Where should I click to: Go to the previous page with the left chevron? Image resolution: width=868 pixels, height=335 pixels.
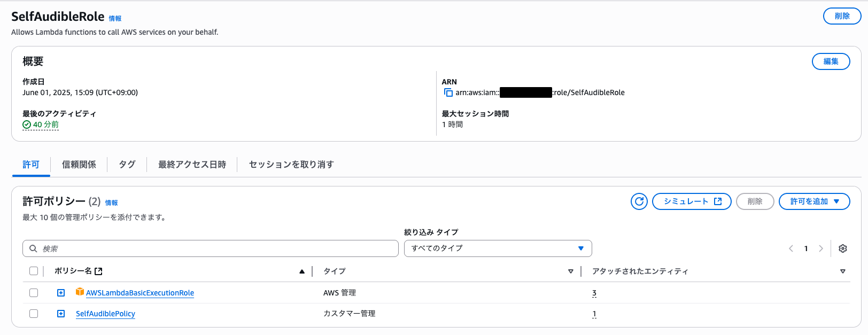click(791, 248)
